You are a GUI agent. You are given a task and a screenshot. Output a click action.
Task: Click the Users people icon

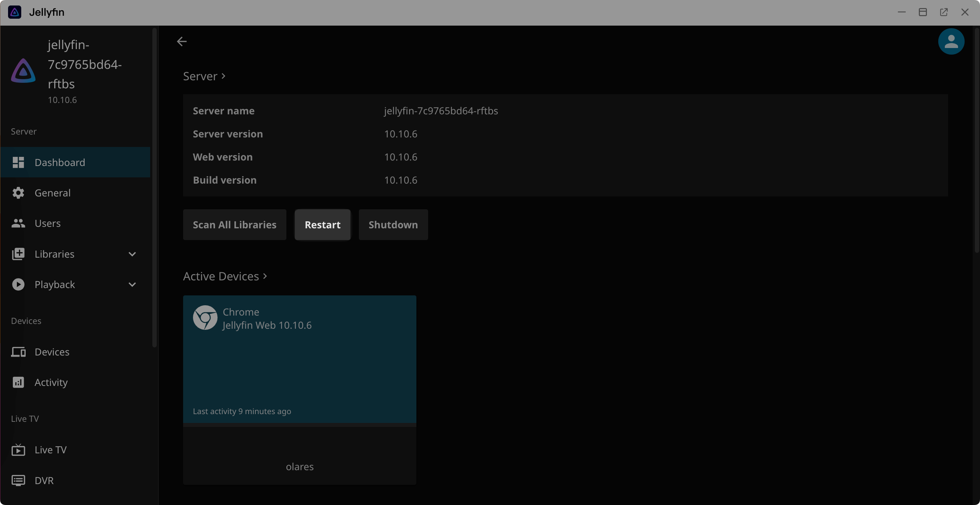tap(18, 224)
